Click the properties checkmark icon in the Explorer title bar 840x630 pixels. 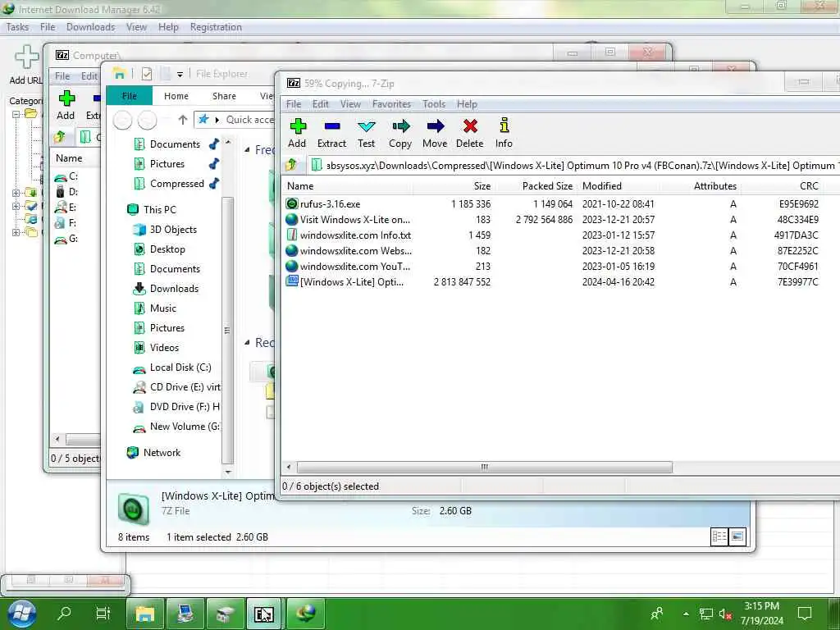tap(147, 73)
